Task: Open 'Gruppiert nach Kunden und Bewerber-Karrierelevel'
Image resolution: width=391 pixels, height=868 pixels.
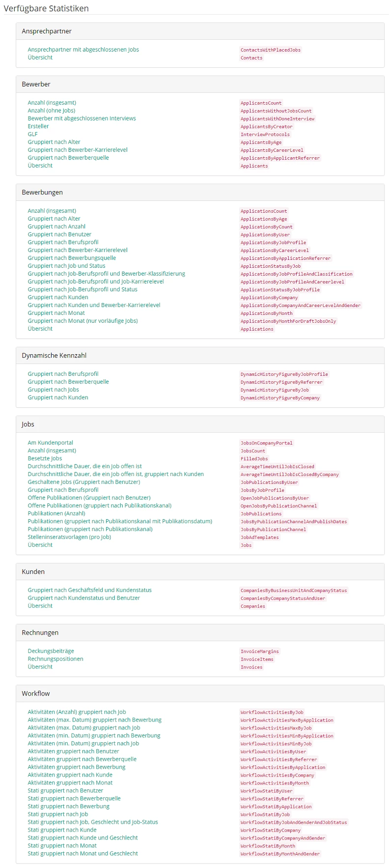Action: (94, 305)
